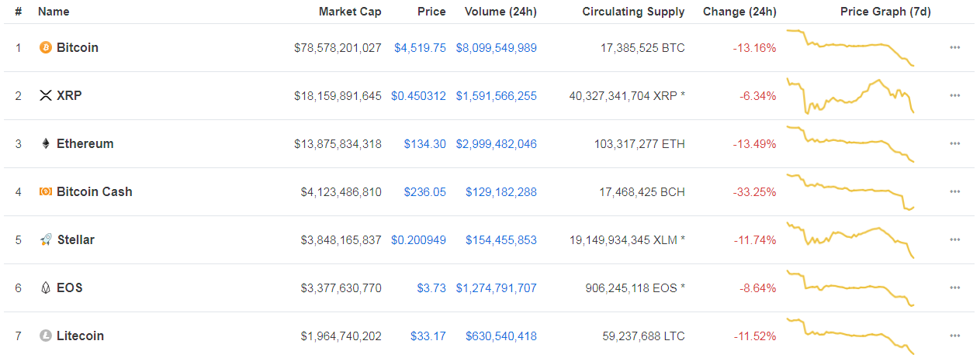Viewport: 980px width, 358px height.
Task: Click the Stellar rocket logo icon
Action: click(x=46, y=240)
